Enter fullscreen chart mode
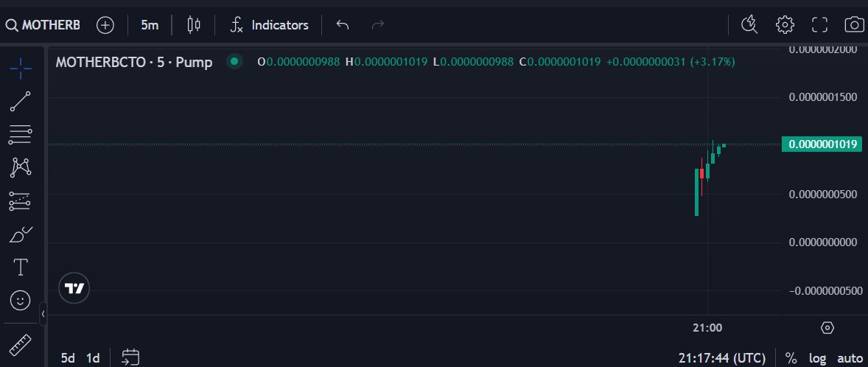Image resolution: width=868 pixels, height=367 pixels. (x=820, y=25)
